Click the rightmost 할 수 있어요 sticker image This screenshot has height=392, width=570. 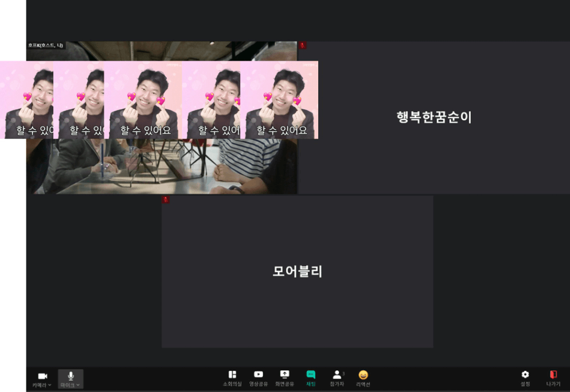[x=281, y=100]
